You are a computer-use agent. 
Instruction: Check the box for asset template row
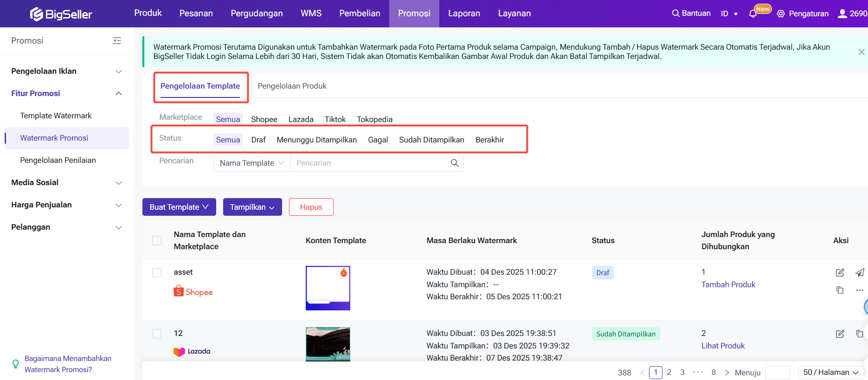pyautogui.click(x=157, y=272)
